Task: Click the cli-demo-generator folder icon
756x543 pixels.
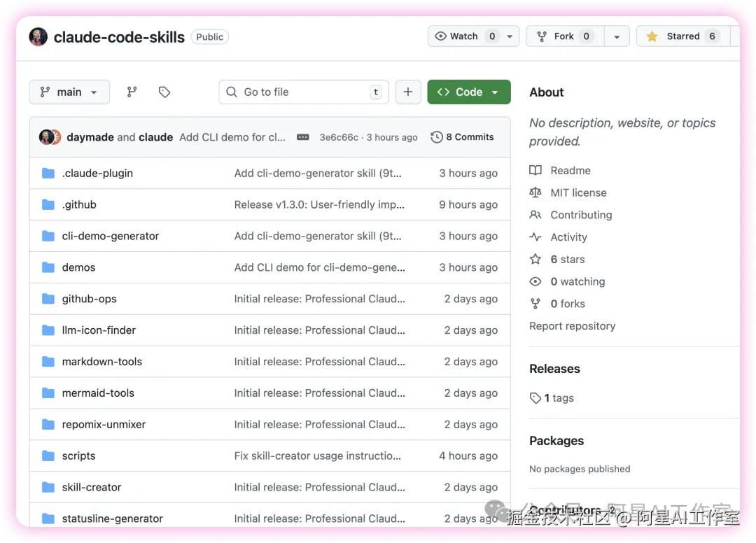Action: (48, 236)
